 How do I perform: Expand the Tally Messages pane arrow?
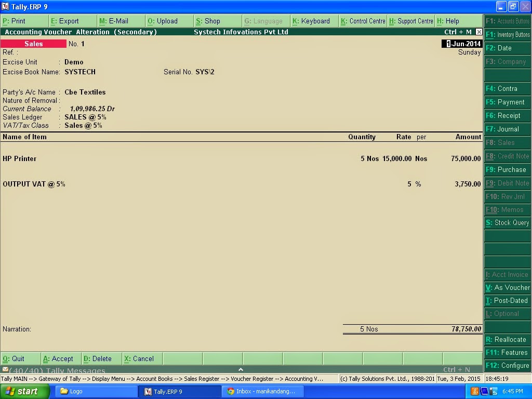[241, 369]
